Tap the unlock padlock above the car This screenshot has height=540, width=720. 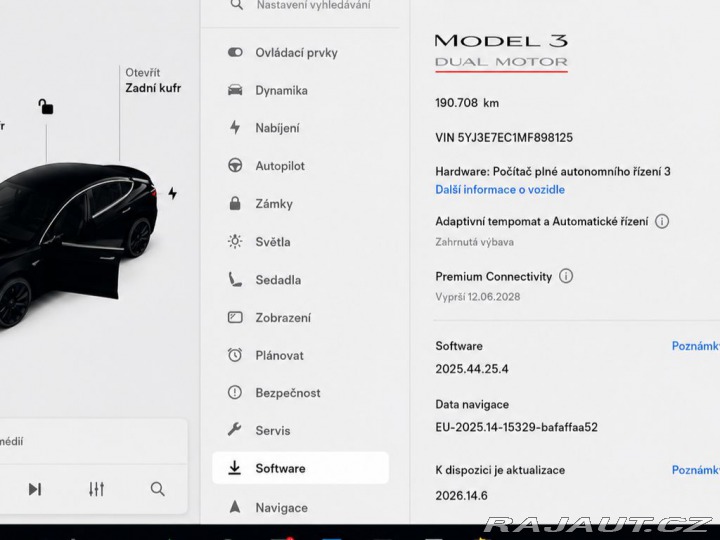pyautogui.click(x=45, y=107)
